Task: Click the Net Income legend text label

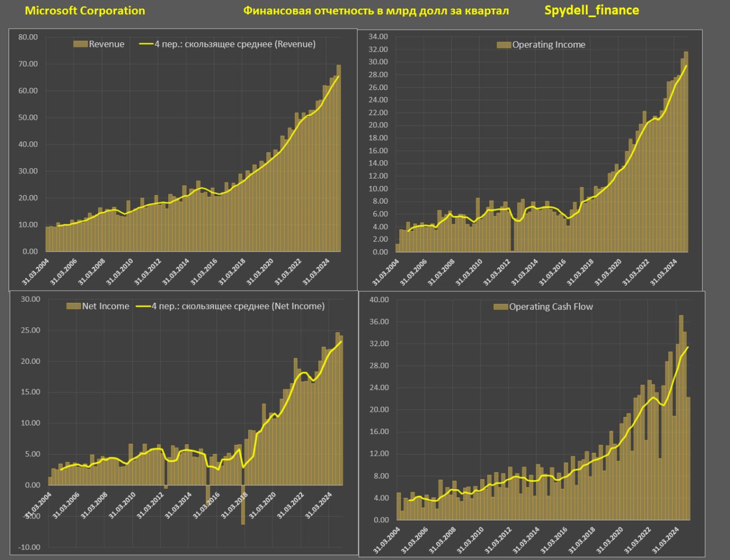Action: click(106, 306)
